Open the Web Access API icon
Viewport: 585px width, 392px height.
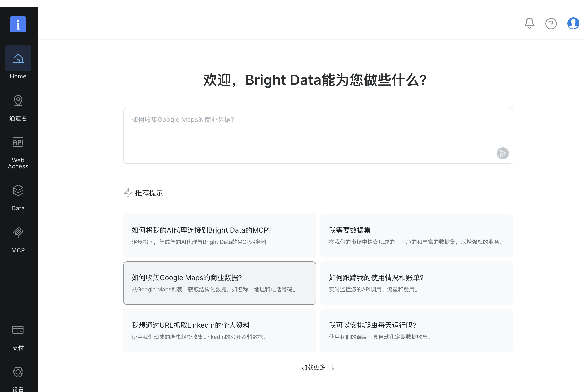18,142
